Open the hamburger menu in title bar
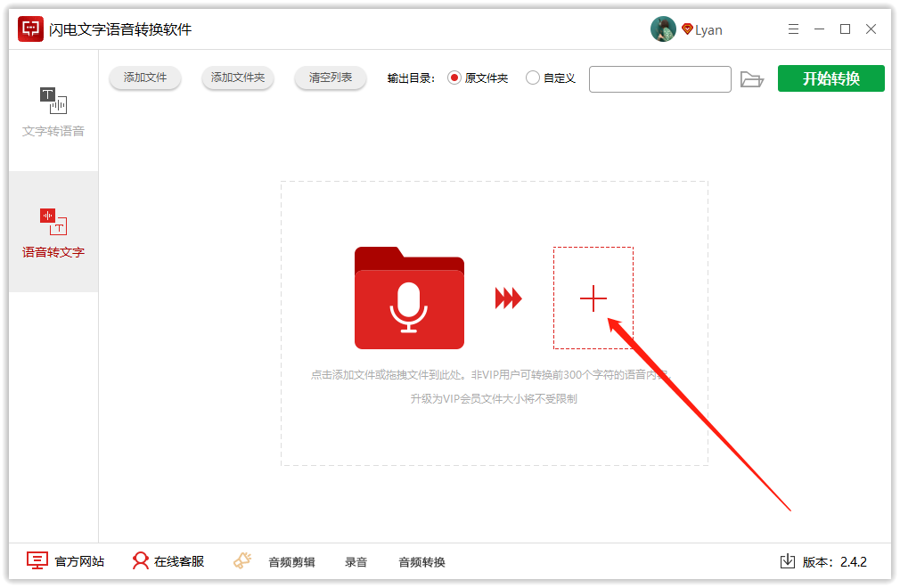Viewport: 900px width, 588px height. pos(793,29)
